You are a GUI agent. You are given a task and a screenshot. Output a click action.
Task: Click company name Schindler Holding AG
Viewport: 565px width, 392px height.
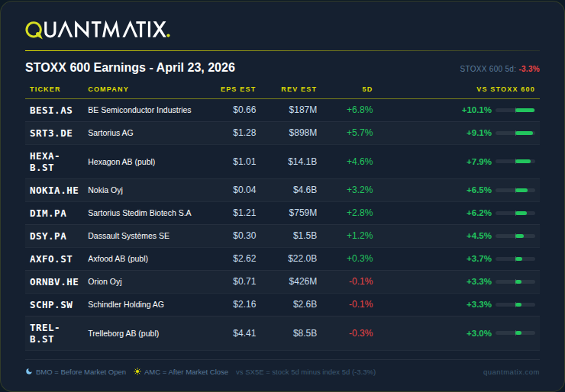tap(126, 304)
